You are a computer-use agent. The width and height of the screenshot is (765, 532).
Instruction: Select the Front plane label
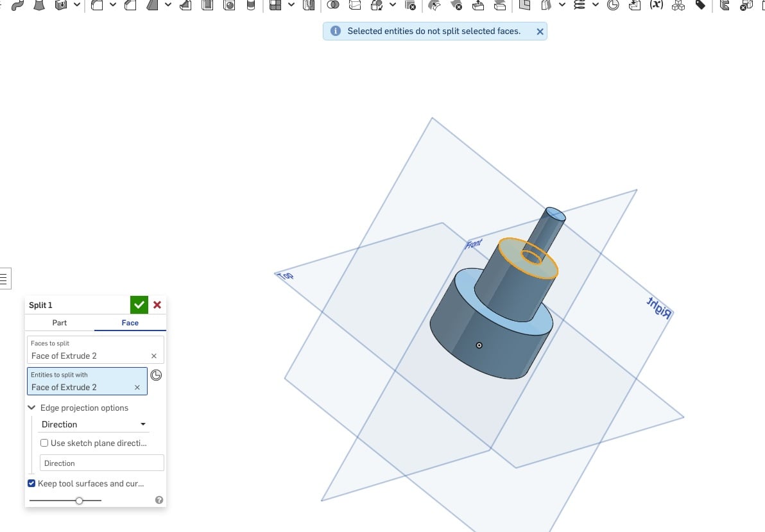point(474,244)
